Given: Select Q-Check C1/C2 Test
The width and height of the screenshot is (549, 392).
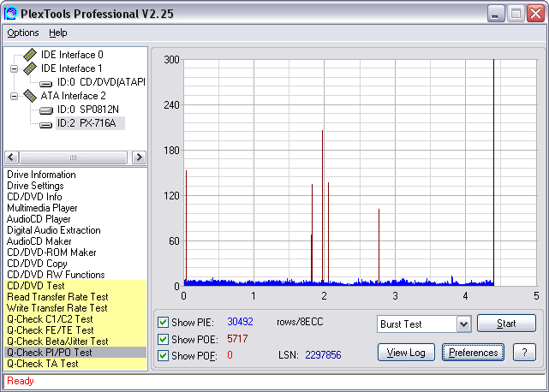Looking at the screenshot, I should [75, 319].
